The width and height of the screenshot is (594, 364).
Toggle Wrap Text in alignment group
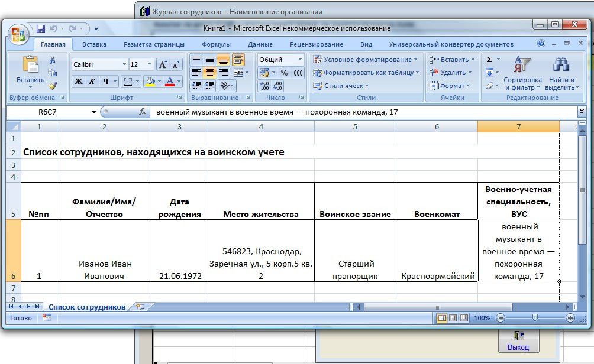[238, 59]
